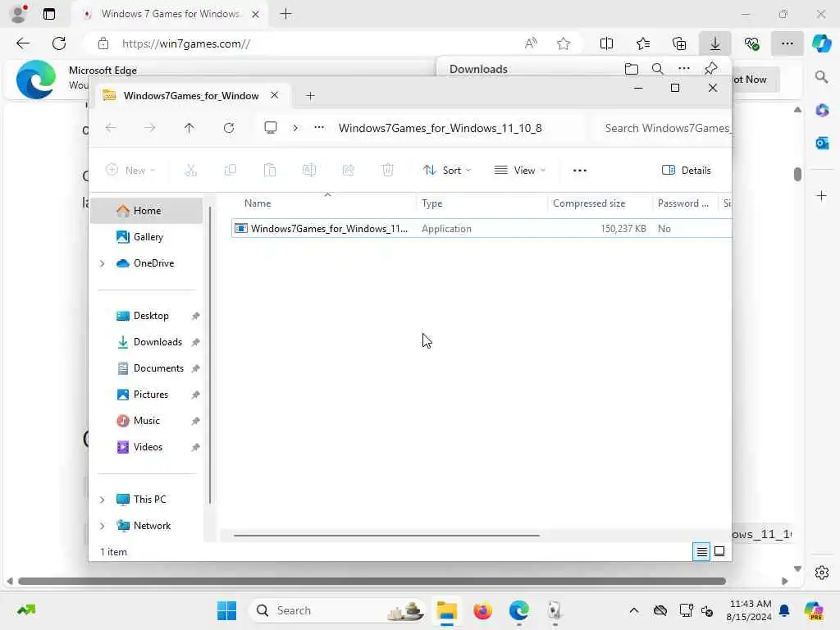
Task: Open a new Edge browser tab
Action: tap(286, 14)
